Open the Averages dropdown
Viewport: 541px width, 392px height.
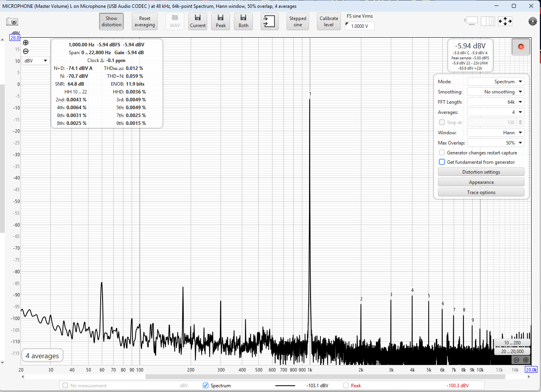tap(495, 112)
